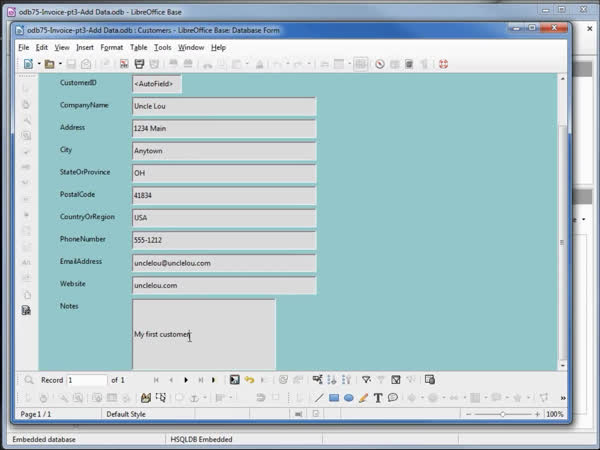Click the table grid icon in top toolbar
Image resolution: width=600 pixels, height=450 pixels.
[x=360, y=64]
